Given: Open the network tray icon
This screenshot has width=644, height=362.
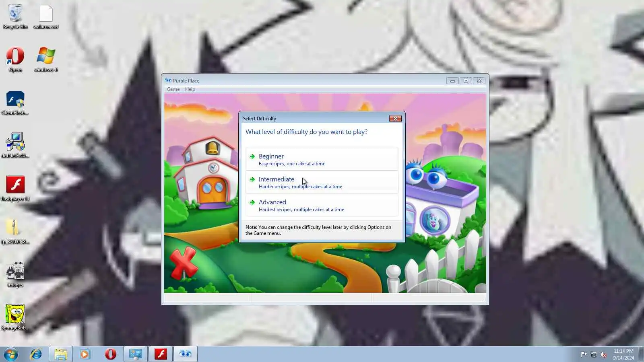Looking at the screenshot, I should pyautogui.click(x=594, y=354).
